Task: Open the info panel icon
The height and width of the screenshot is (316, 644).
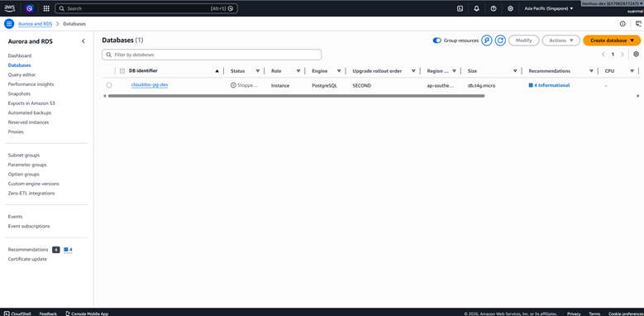Action: coord(623,24)
